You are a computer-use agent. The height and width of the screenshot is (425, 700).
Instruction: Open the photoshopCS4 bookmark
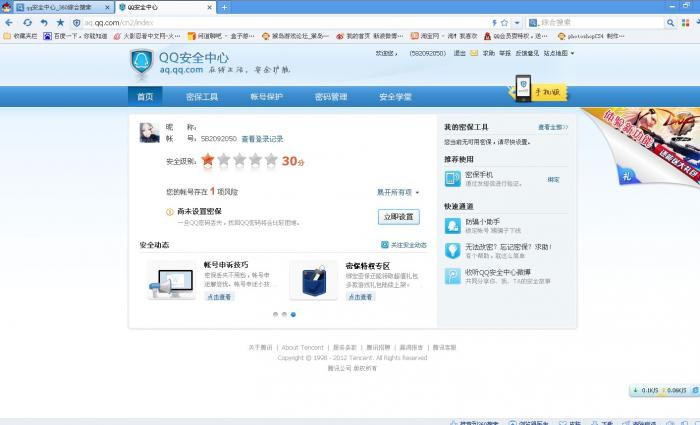(x=591, y=36)
